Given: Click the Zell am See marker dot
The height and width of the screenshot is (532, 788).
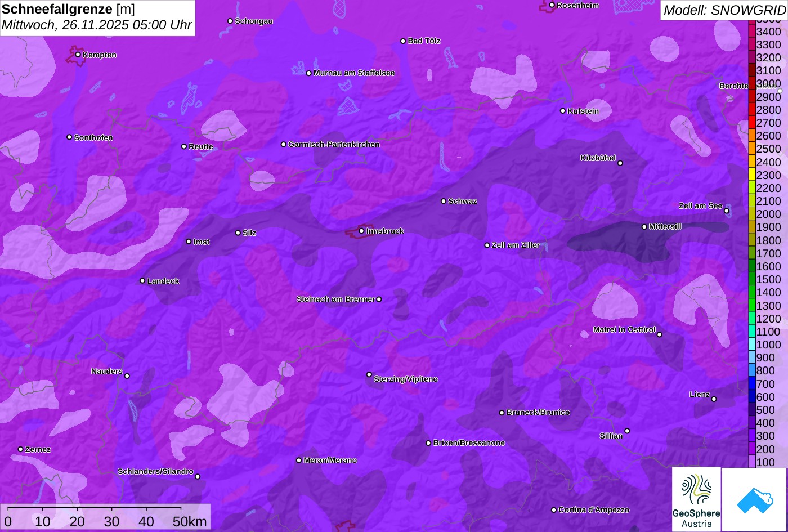Looking at the screenshot, I should [727, 211].
